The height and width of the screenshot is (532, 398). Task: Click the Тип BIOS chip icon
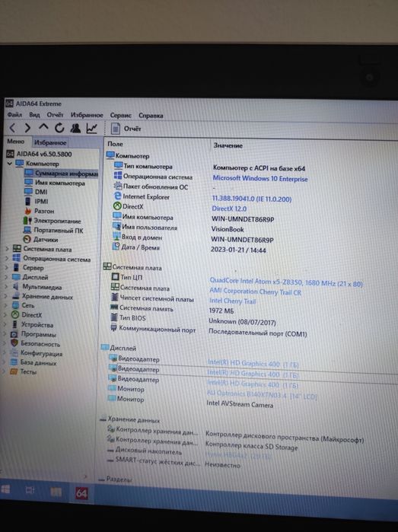point(114,317)
